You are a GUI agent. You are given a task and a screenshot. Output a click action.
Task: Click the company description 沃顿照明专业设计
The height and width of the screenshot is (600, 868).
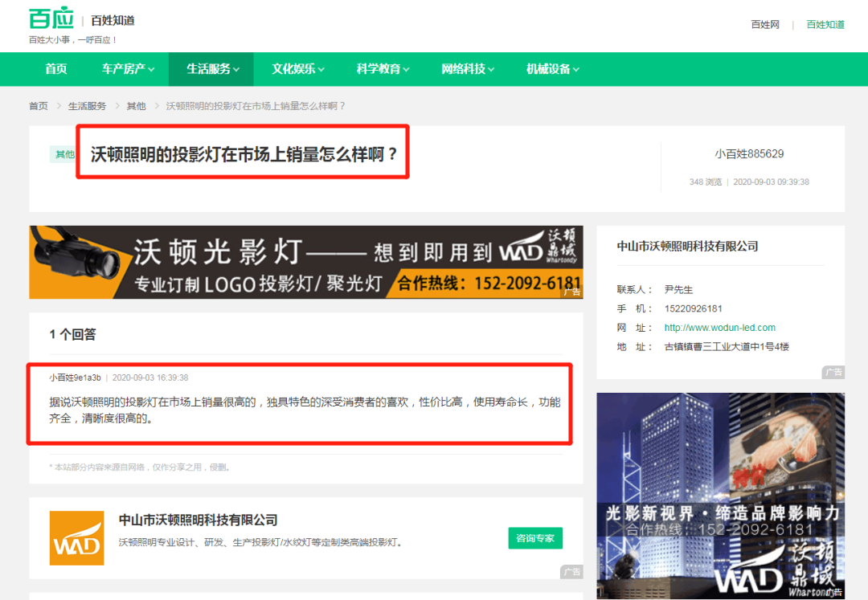pos(260,542)
